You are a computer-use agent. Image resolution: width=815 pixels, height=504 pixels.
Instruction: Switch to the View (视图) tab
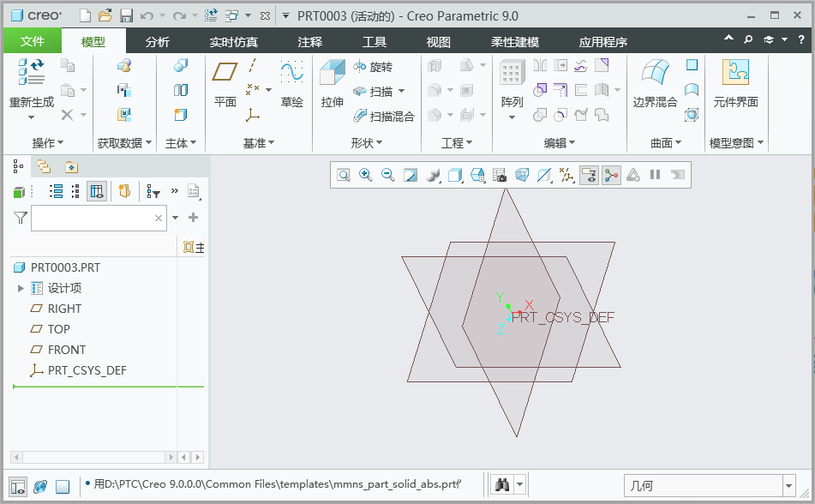438,42
